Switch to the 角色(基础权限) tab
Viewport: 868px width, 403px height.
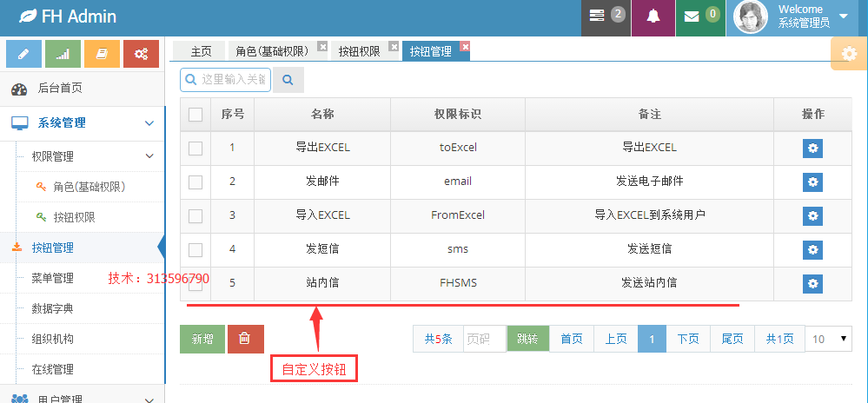tap(272, 51)
